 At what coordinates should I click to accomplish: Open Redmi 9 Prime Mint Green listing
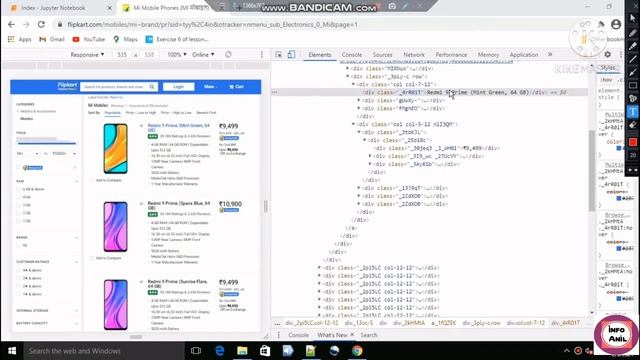179,127
